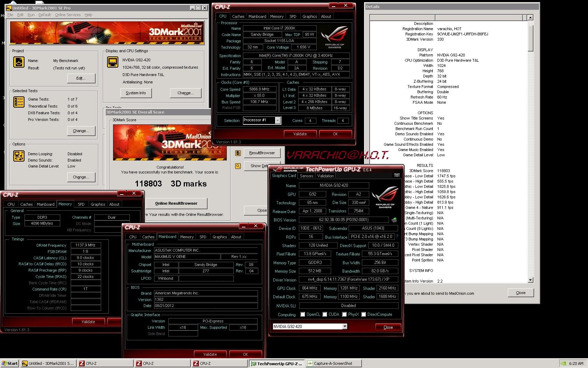
Task: Toggle the OpenCL checkbox in GPU-Z
Action: click(303, 314)
